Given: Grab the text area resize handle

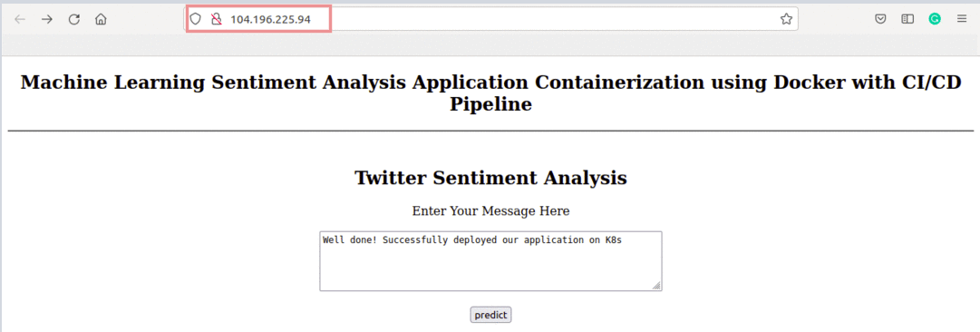Looking at the screenshot, I should pyautogui.click(x=656, y=285).
